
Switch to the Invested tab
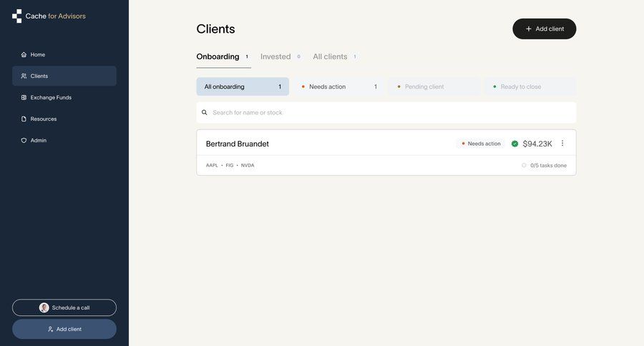[x=280, y=56]
